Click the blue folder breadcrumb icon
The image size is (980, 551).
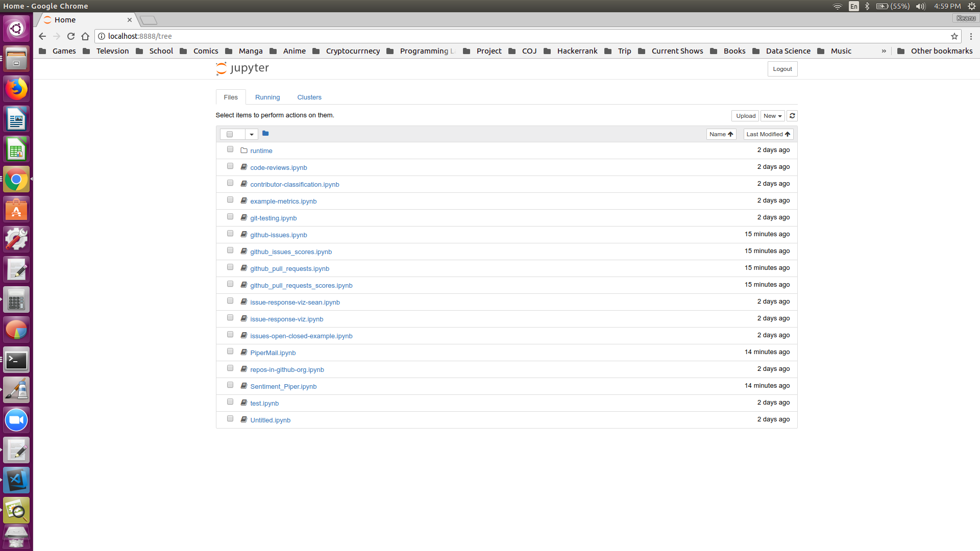(x=265, y=134)
